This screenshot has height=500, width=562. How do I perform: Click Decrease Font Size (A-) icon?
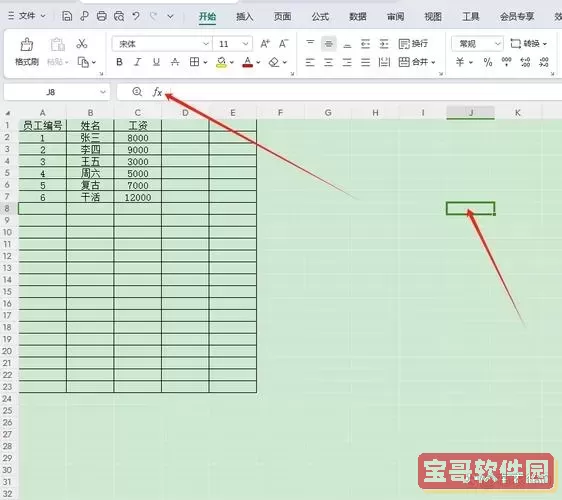[x=284, y=44]
